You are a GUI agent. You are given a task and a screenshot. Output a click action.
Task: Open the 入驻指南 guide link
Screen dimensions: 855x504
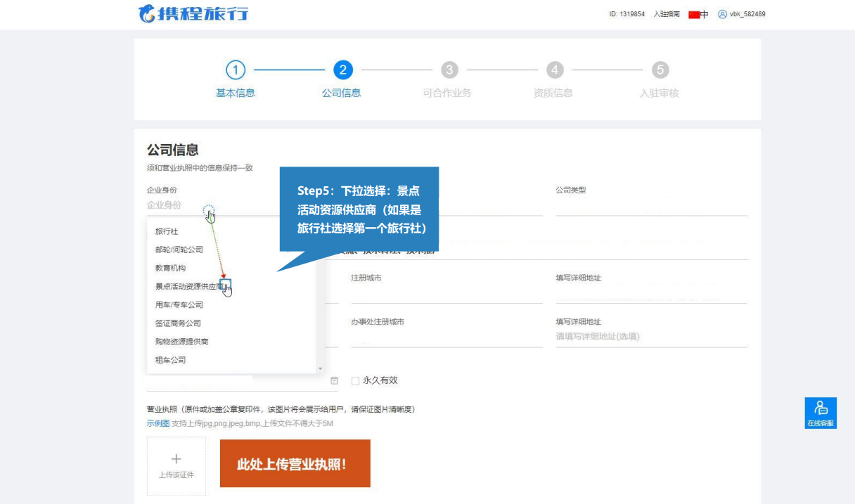point(666,14)
